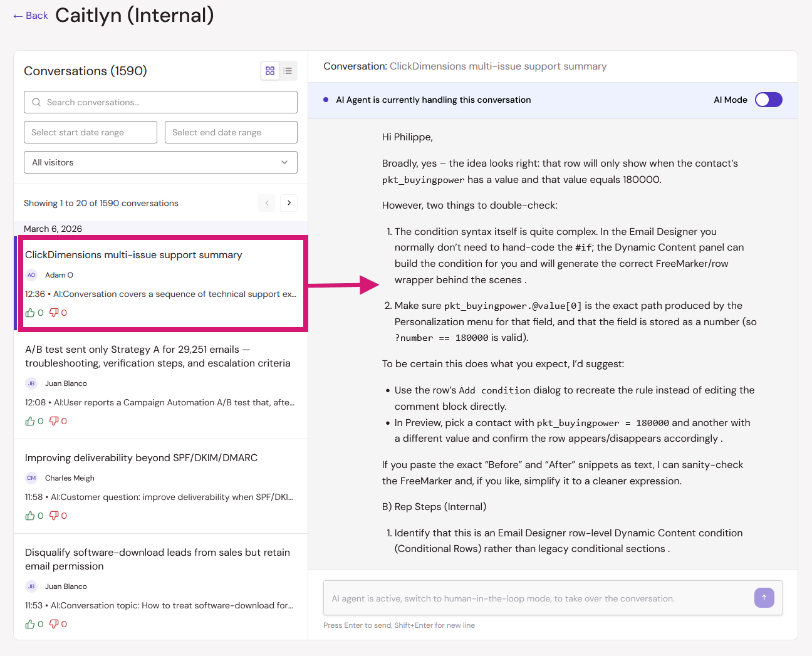Image resolution: width=812 pixels, height=656 pixels.
Task: Go to next page of conversations
Action: coord(289,203)
